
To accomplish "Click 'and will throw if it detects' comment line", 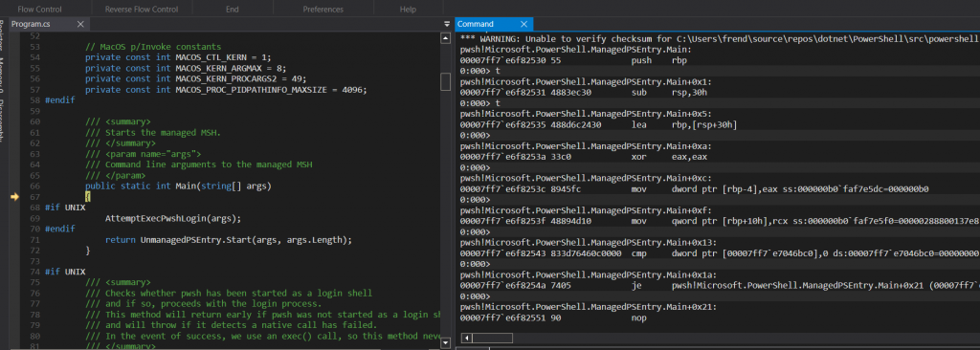I will (232, 325).
